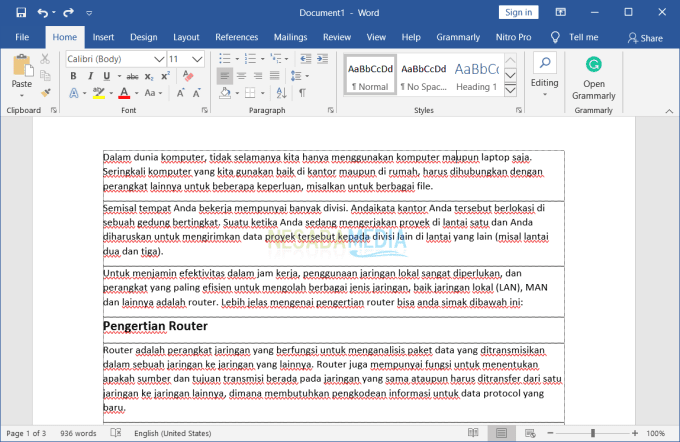Open Ribbon Display Options icon
Viewport: 680px width, 442px height.
pyautogui.click(x=560, y=12)
